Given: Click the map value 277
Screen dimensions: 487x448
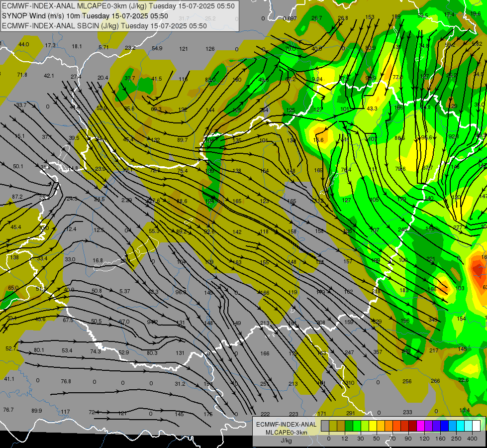Looking at the screenshot, I should point(458,227).
